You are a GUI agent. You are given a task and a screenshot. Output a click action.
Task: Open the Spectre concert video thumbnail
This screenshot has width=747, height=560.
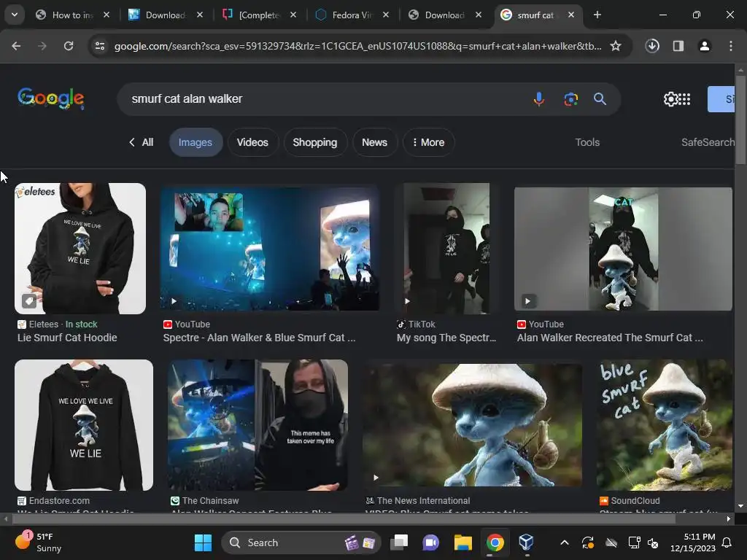(270, 248)
